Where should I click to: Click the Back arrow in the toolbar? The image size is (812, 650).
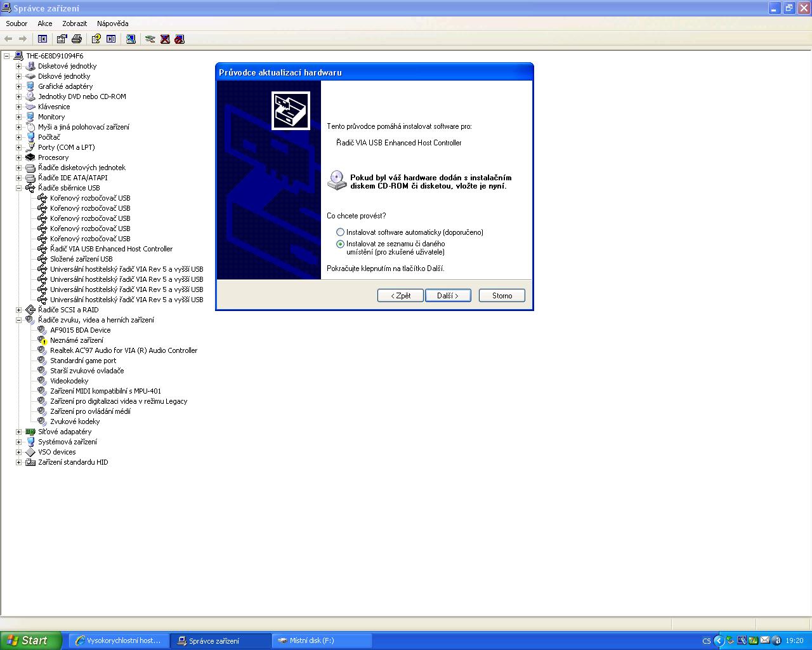click(x=8, y=39)
